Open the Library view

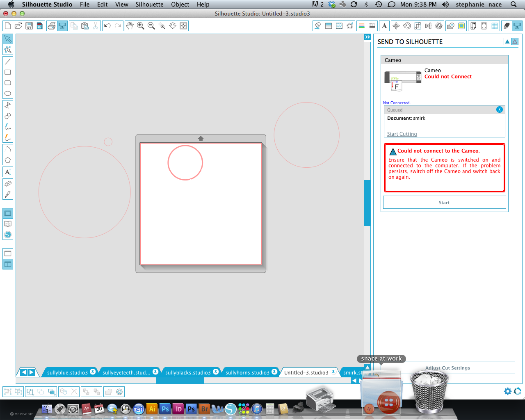[8, 224]
